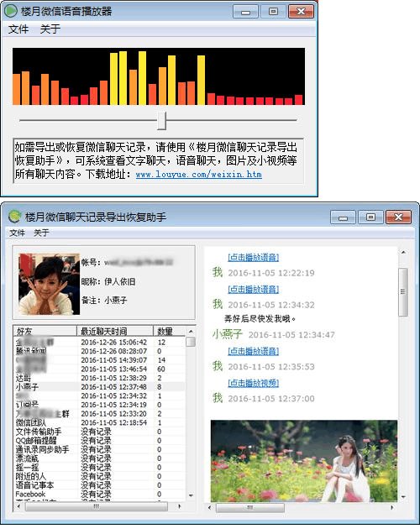Close the voice player window

[x=301, y=12]
